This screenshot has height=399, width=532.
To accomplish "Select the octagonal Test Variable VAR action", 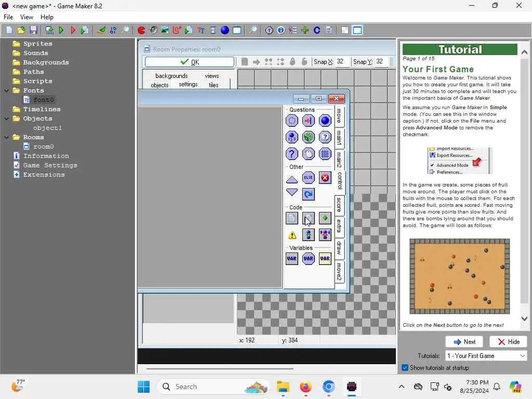I will pos(309,259).
